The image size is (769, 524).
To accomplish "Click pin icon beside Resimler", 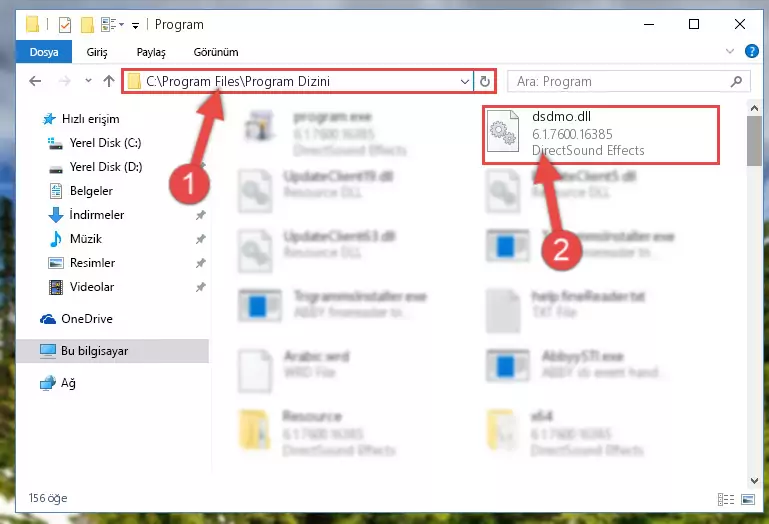I will tap(201, 263).
